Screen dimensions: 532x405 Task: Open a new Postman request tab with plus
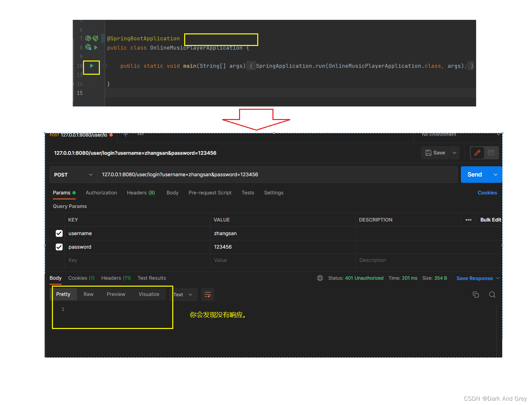tap(126, 135)
